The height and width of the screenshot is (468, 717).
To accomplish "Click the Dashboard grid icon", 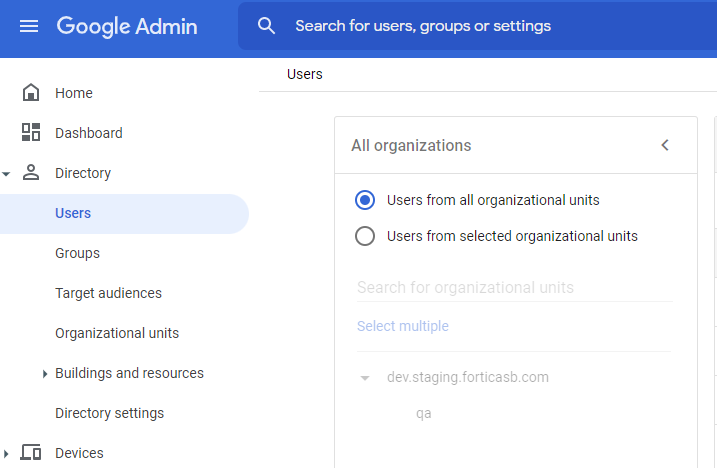I will [x=31, y=133].
